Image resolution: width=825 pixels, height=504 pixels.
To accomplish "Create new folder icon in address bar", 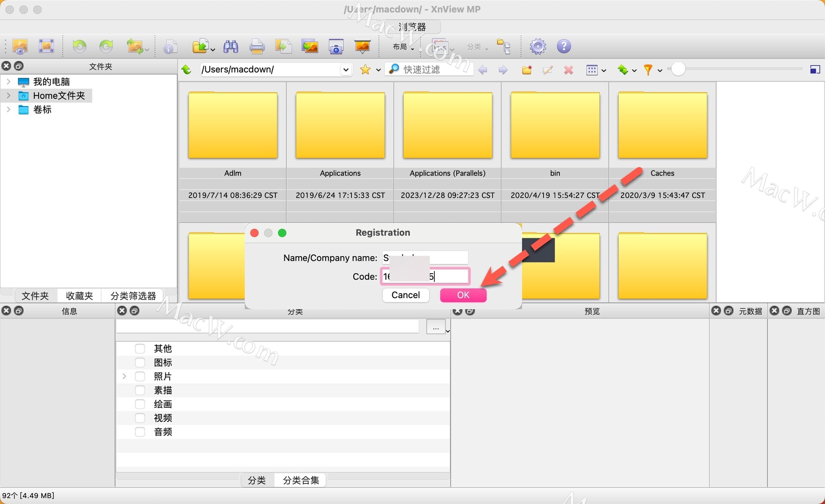I will tap(527, 70).
